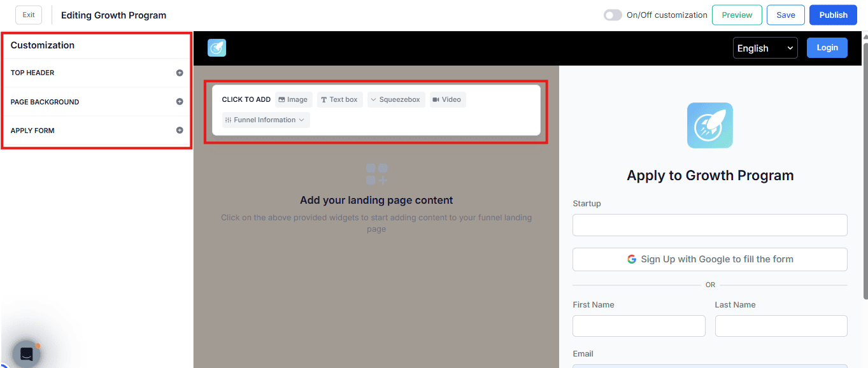Click the 'Editing Growth Program' title
Image resolution: width=868 pixels, height=368 pixels.
tap(113, 15)
